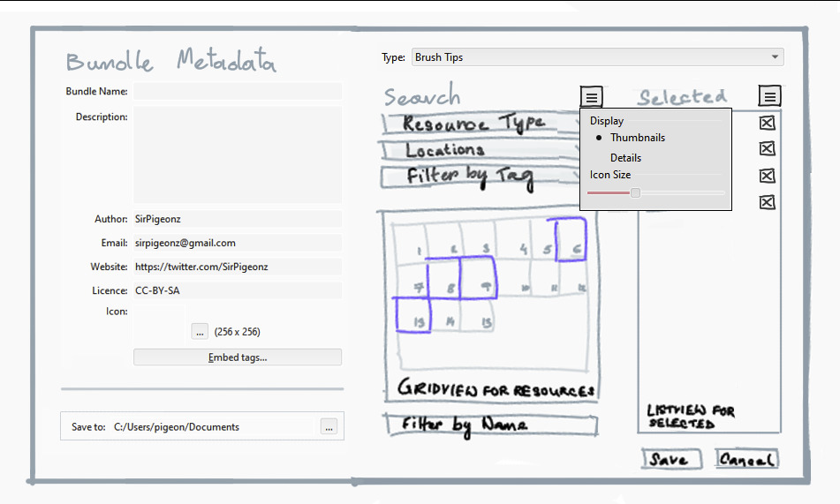
Task: Select the Details display option
Action: 625,158
